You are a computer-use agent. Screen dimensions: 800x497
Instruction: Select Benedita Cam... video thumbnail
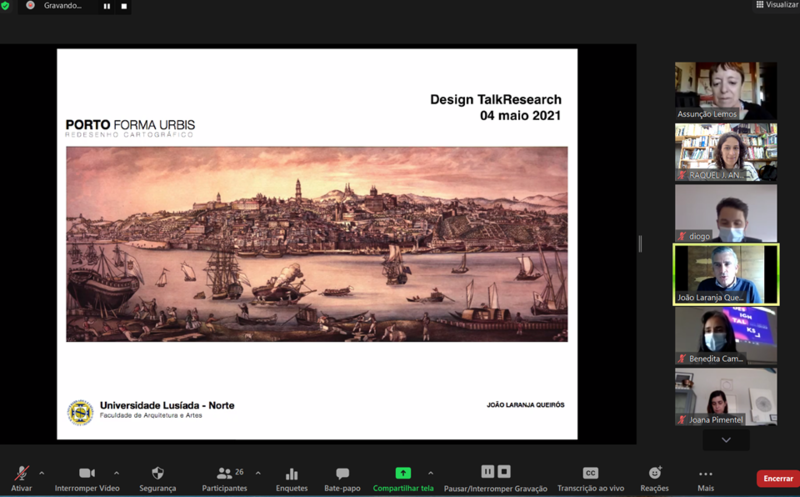point(726,336)
